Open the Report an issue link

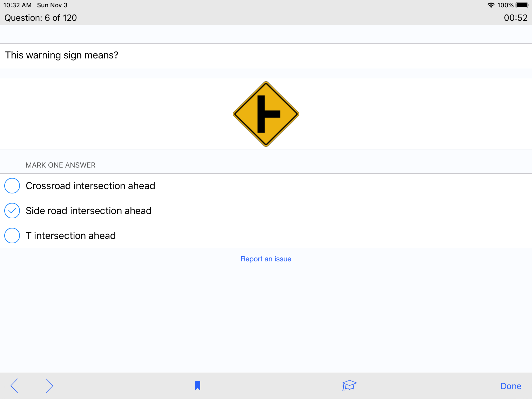point(266,259)
